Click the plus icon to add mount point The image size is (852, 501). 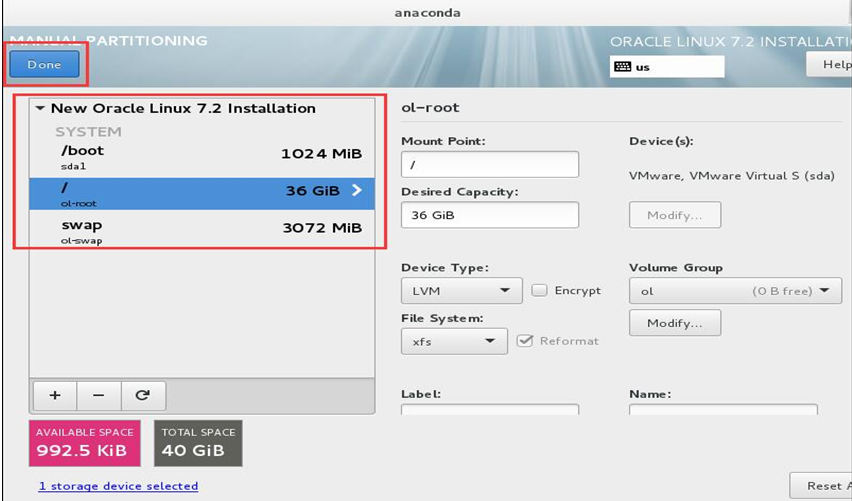tap(55, 396)
